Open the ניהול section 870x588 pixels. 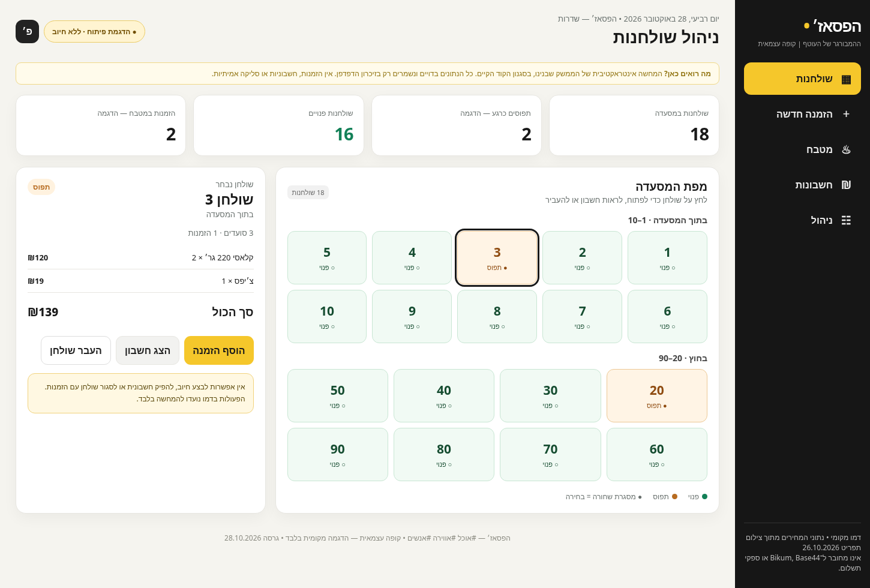[802, 220]
